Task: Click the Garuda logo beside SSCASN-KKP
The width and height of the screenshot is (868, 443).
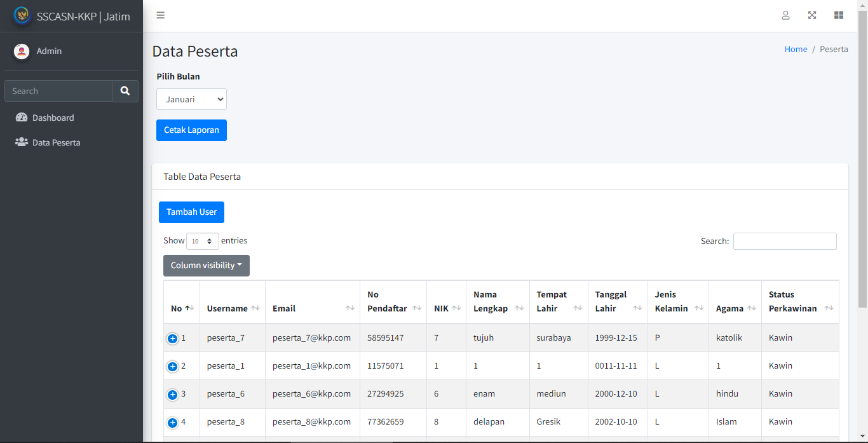Action: coord(22,15)
